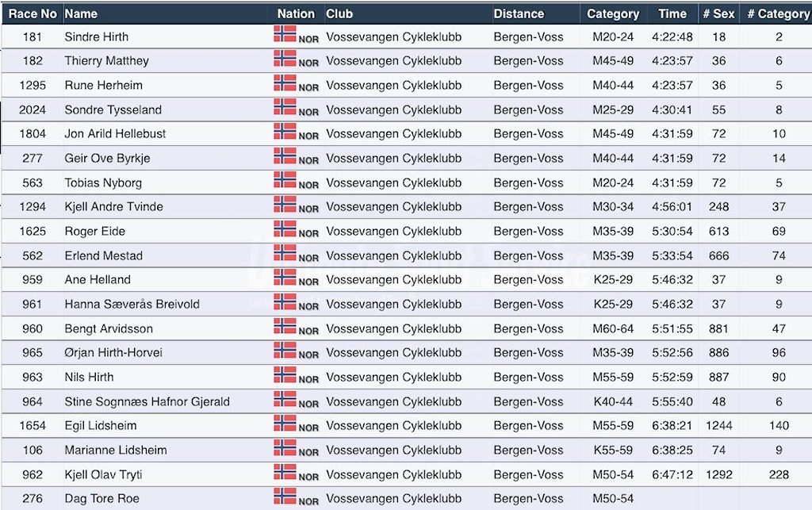Click the Norwegian flag in Jon Arild Hellebust's row
Image resolution: width=812 pixels, height=510 pixels.
[x=285, y=131]
